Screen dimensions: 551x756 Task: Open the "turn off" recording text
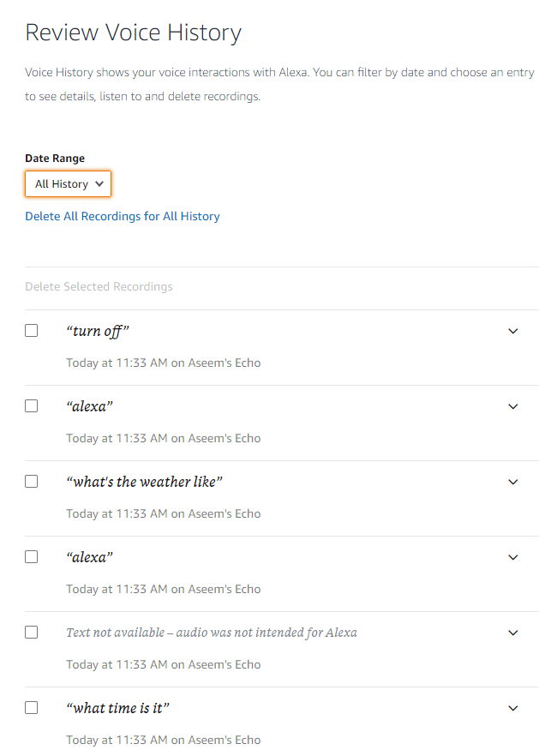pyautogui.click(x=98, y=331)
